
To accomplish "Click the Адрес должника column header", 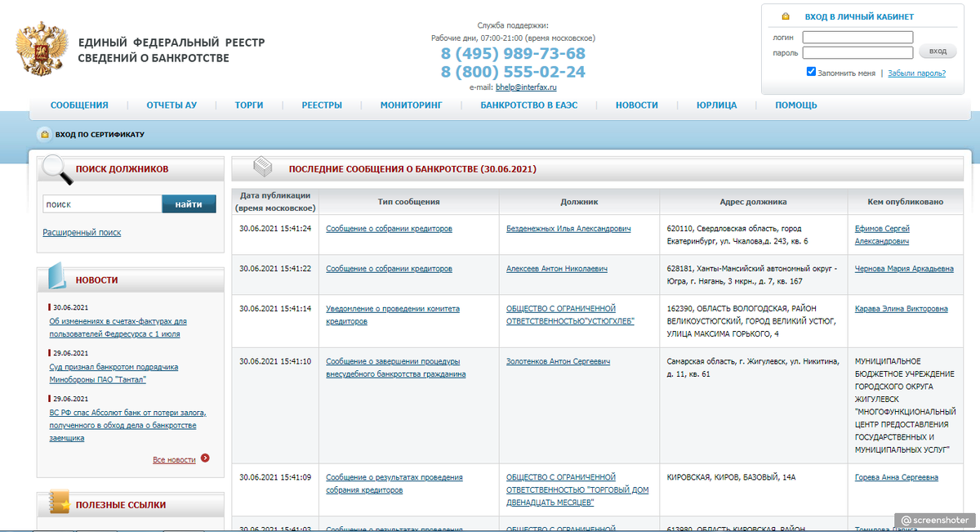I will (x=753, y=201).
